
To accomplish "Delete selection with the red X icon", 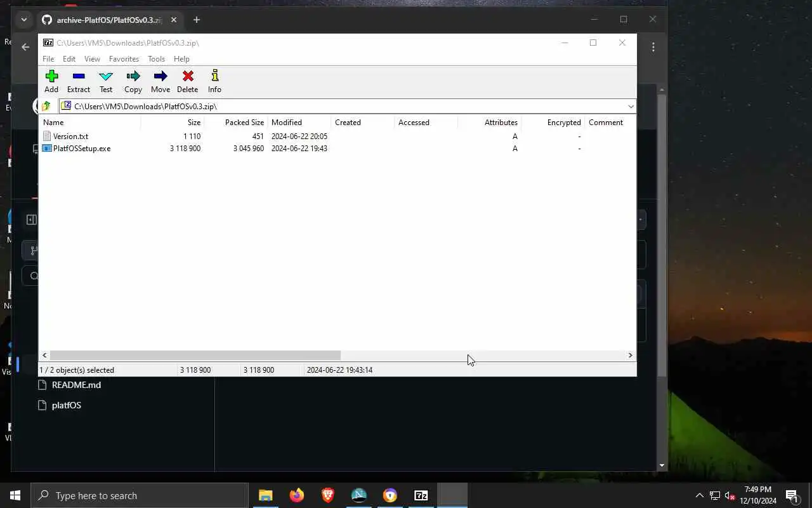I will 188,76.
